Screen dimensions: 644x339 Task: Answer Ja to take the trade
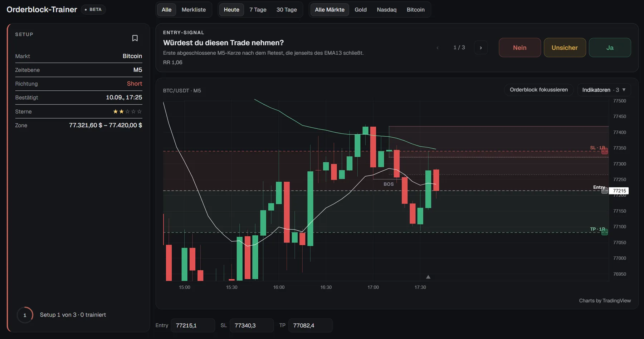click(x=610, y=48)
